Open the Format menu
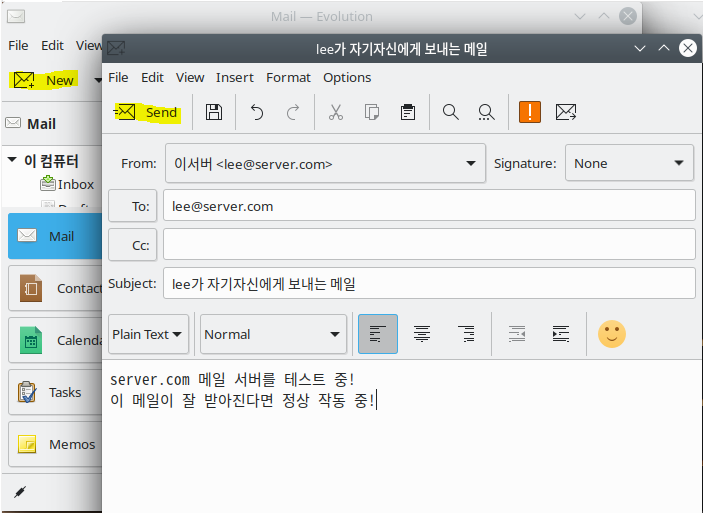The height and width of the screenshot is (513, 703). pyautogui.click(x=288, y=78)
